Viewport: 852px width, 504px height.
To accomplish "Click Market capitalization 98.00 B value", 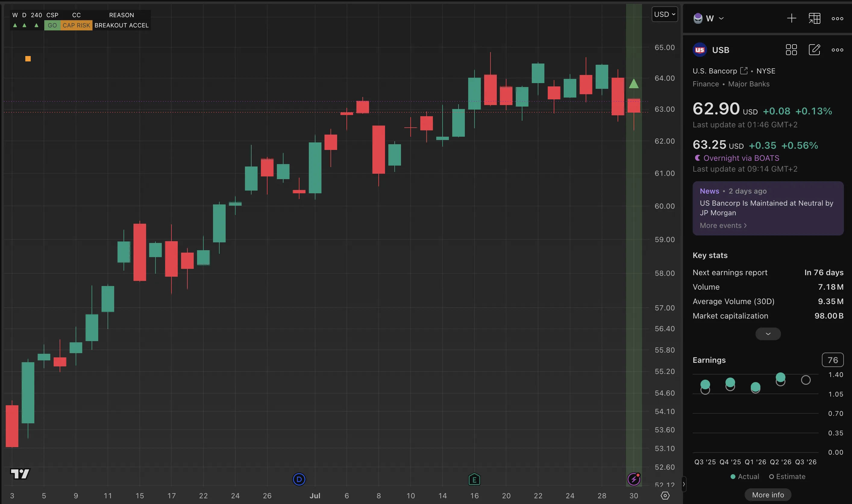I will (x=829, y=316).
